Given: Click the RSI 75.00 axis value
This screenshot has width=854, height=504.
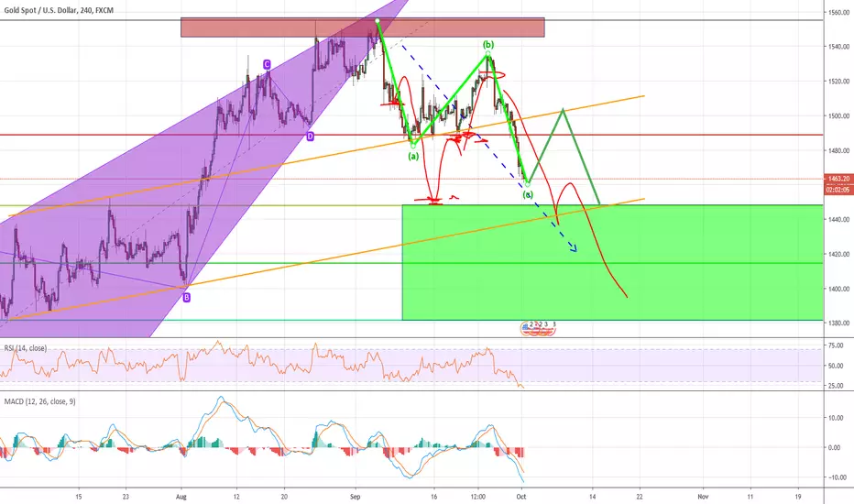Looking at the screenshot, I should 836,345.
